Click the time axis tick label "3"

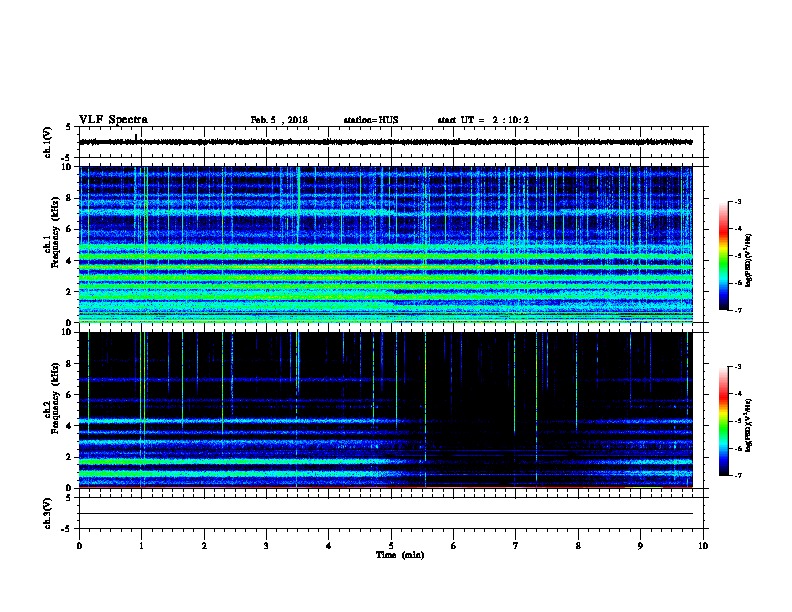tap(266, 546)
